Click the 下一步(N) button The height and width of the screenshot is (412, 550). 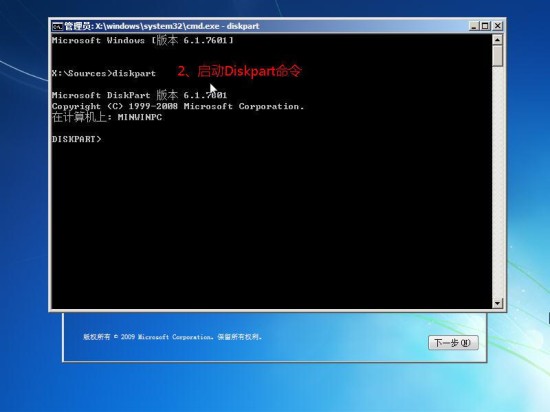coord(453,343)
